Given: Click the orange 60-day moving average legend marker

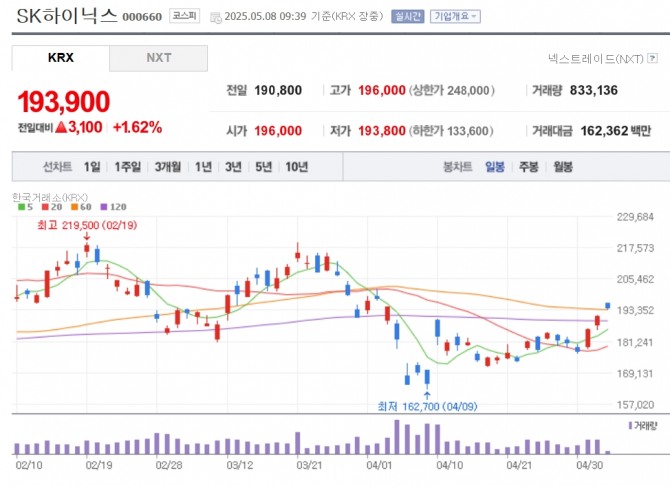Looking at the screenshot, I should click(74, 207).
